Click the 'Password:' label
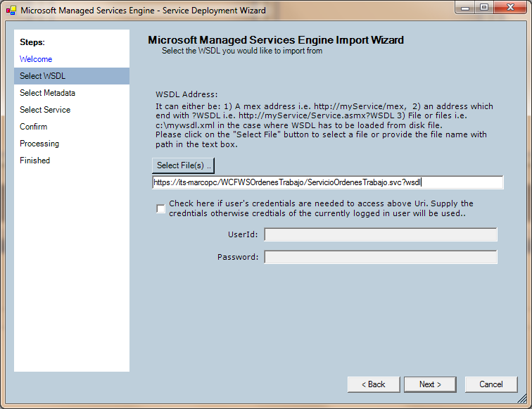This screenshot has height=409, width=532. [238, 257]
